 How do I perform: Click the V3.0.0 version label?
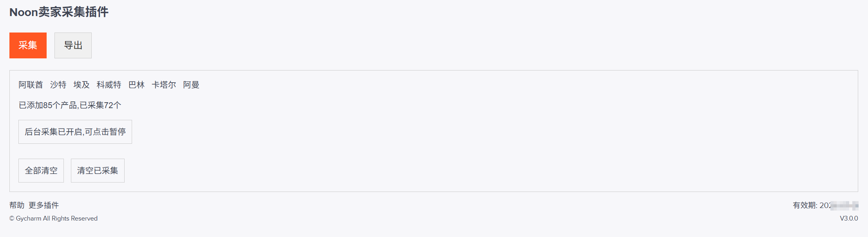[849, 218]
